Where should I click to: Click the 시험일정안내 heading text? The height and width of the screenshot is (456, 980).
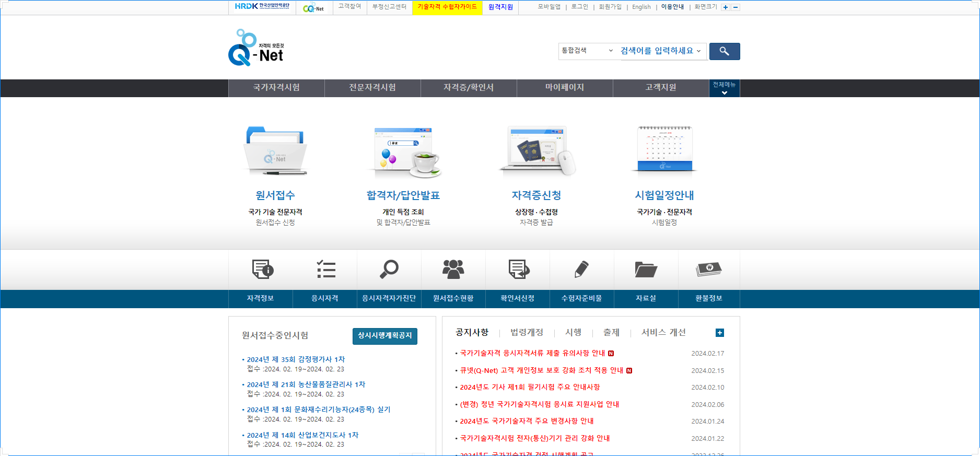pos(664,195)
